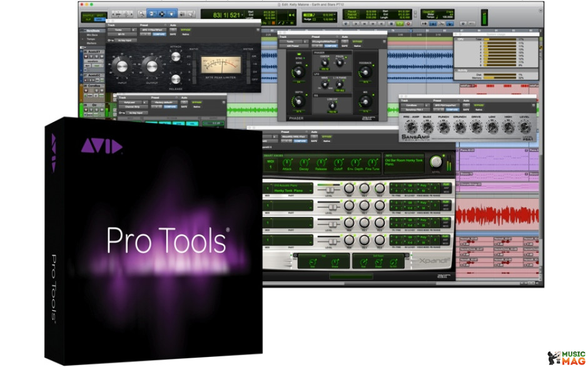
Task: Click the Xpand master Level knob
Action: tap(436, 161)
